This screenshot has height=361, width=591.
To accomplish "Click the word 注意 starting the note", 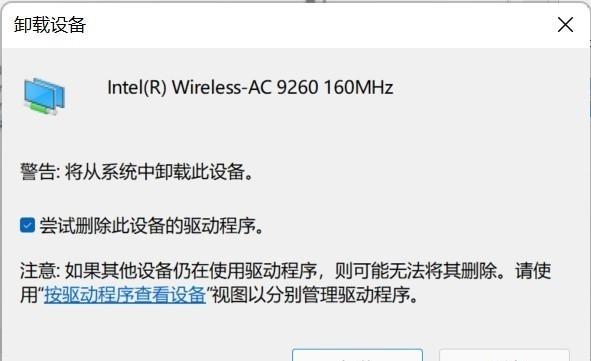I will click(37, 271).
